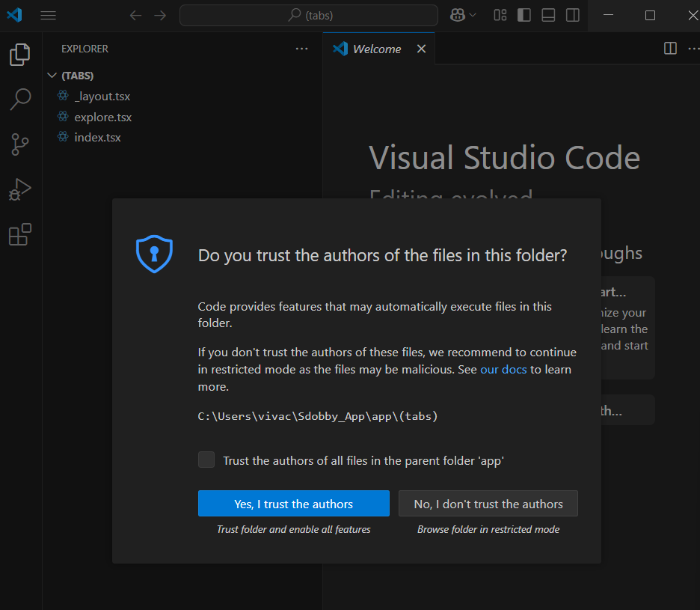Image resolution: width=700 pixels, height=610 pixels.
Task: Click 'Trust folder and enable all features' text
Action: 293,530
